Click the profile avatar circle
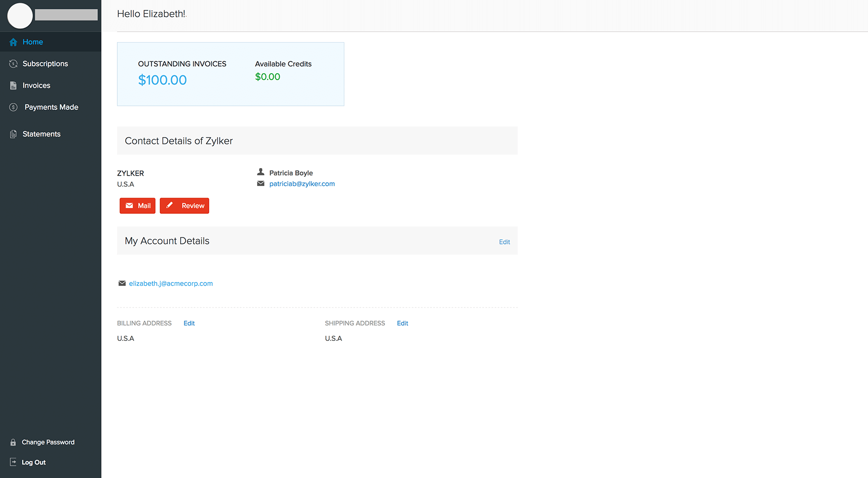 click(x=20, y=15)
